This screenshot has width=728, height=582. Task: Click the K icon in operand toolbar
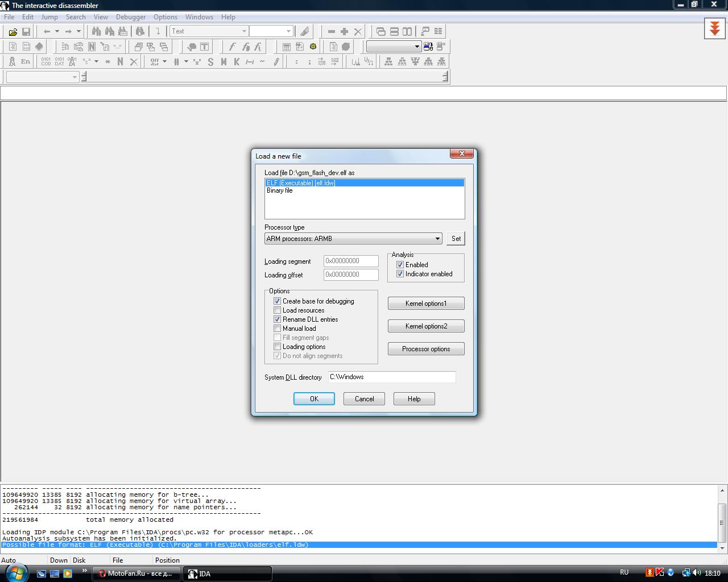click(237, 61)
